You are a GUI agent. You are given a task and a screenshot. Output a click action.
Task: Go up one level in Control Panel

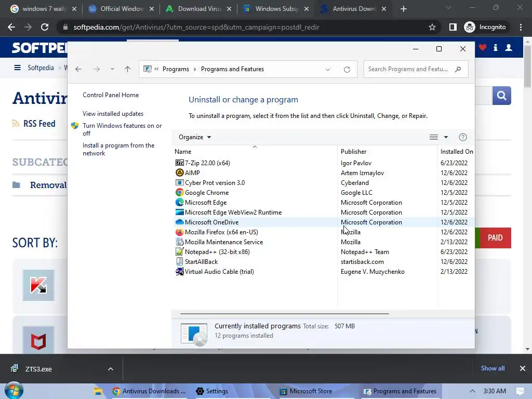click(x=128, y=69)
